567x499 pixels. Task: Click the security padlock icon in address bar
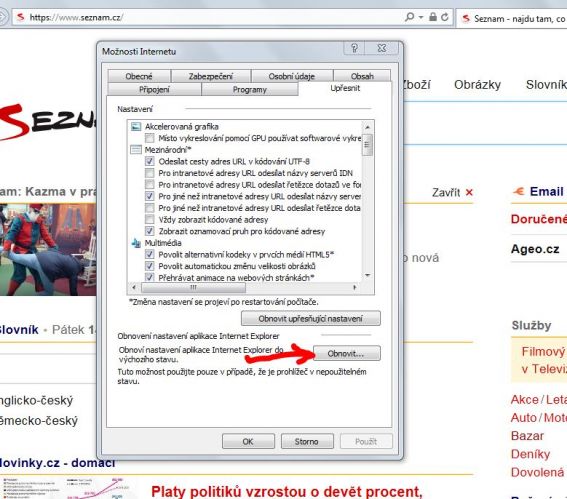432,17
